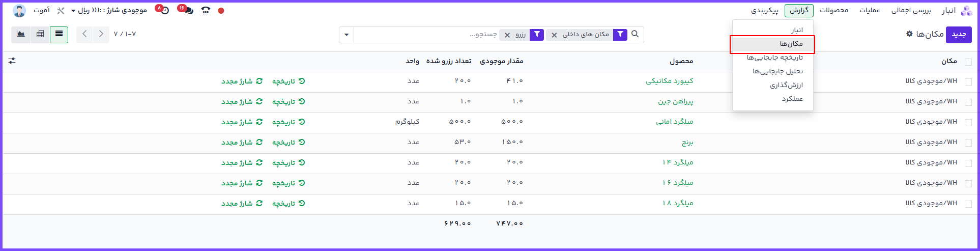Expand the search options dropdown arrow
980x251 pixels.
click(x=347, y=35)
